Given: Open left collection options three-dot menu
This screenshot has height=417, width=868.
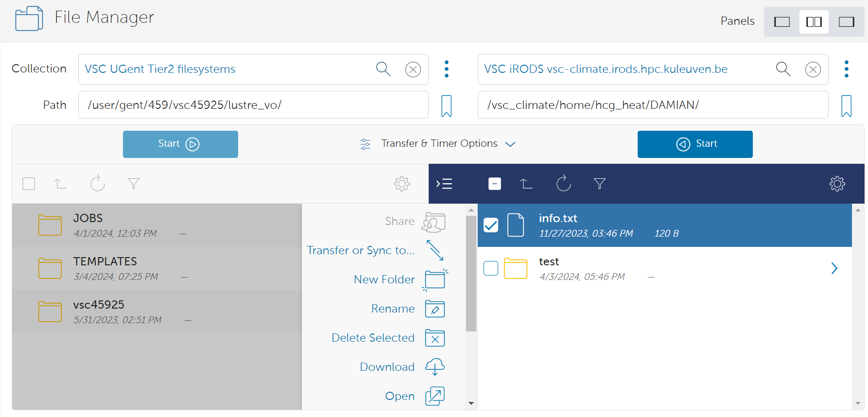Looking at the screenshot, I should (447, 69).
